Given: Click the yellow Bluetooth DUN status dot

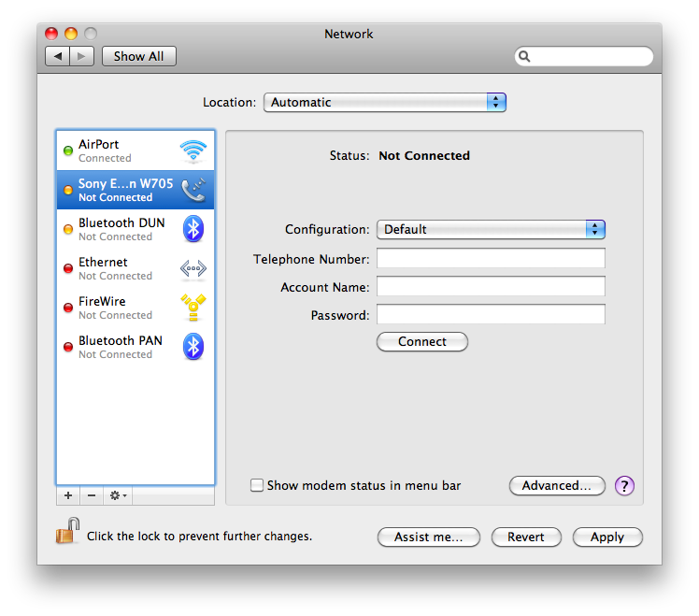Looking at the screenshot, I should click(68, 229).
